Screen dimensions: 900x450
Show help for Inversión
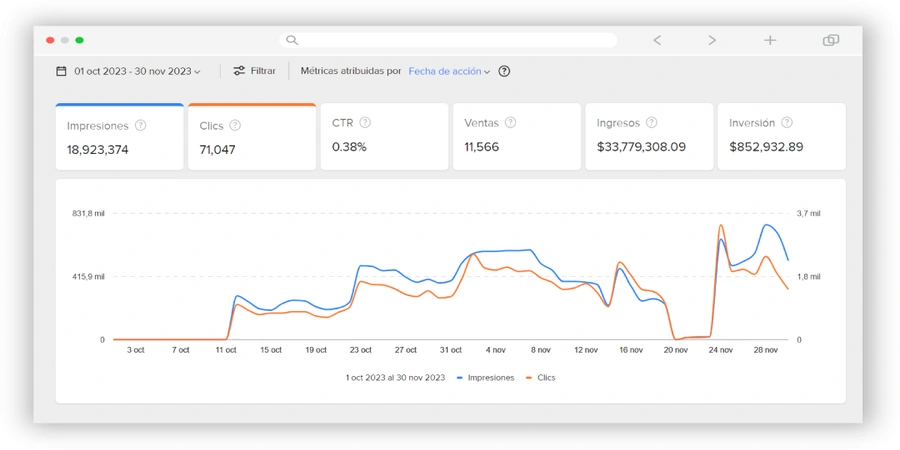pyautogui.click(x=787, y=123)
